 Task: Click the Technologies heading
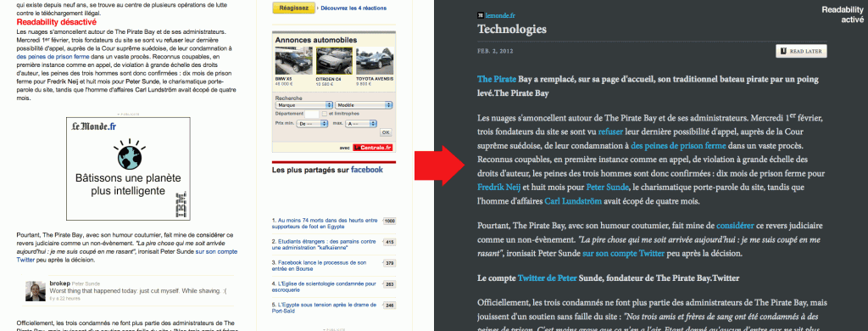[511, 30]
